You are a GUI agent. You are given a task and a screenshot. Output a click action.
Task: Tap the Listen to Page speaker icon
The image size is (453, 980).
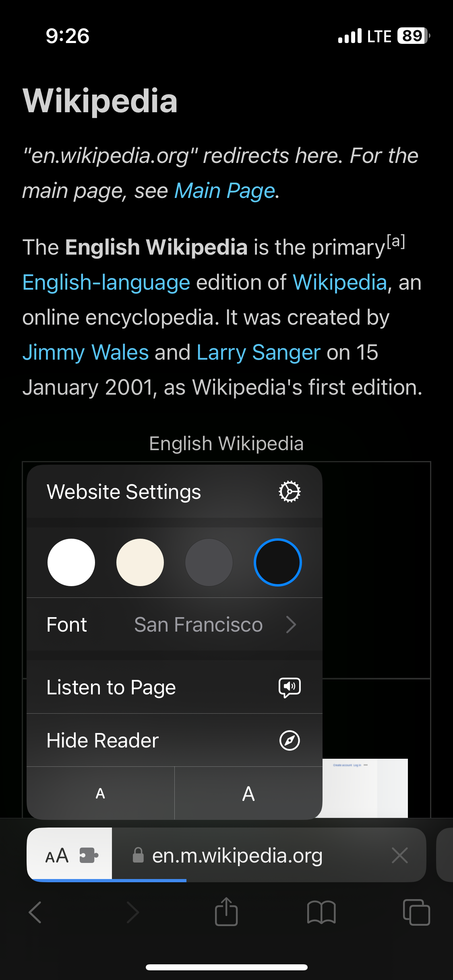click(x=290, y=687)
